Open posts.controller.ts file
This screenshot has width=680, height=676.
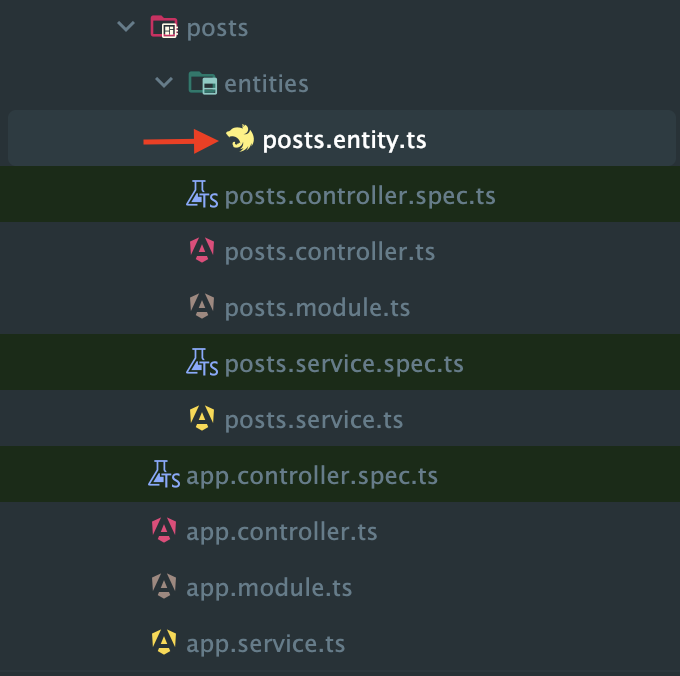pos(330,251)
